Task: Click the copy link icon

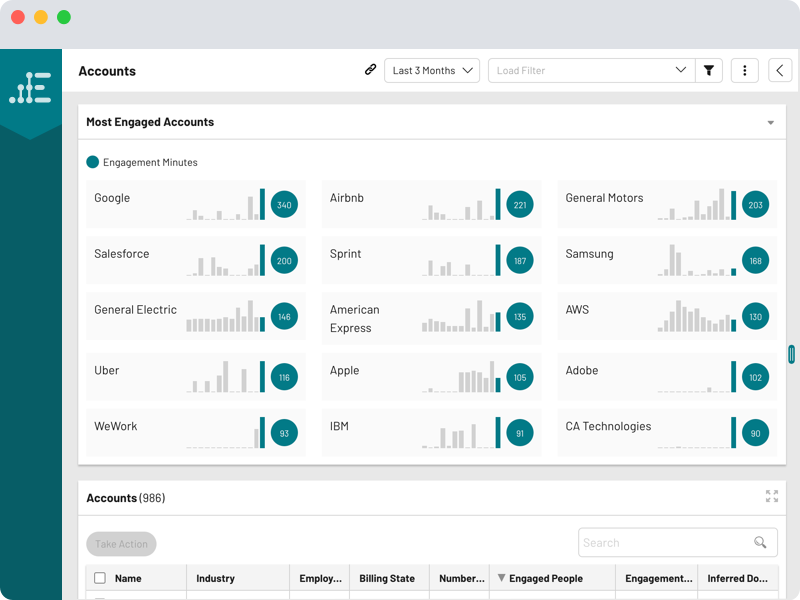Action: click(x=370, y=70)
